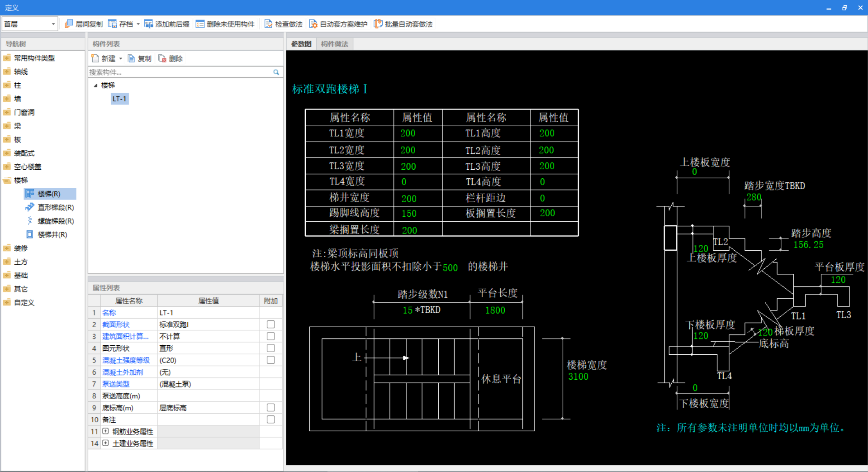Expand the 轴线 node icon
The height and width of the screenshot is (472, 868).
(7, 72)
